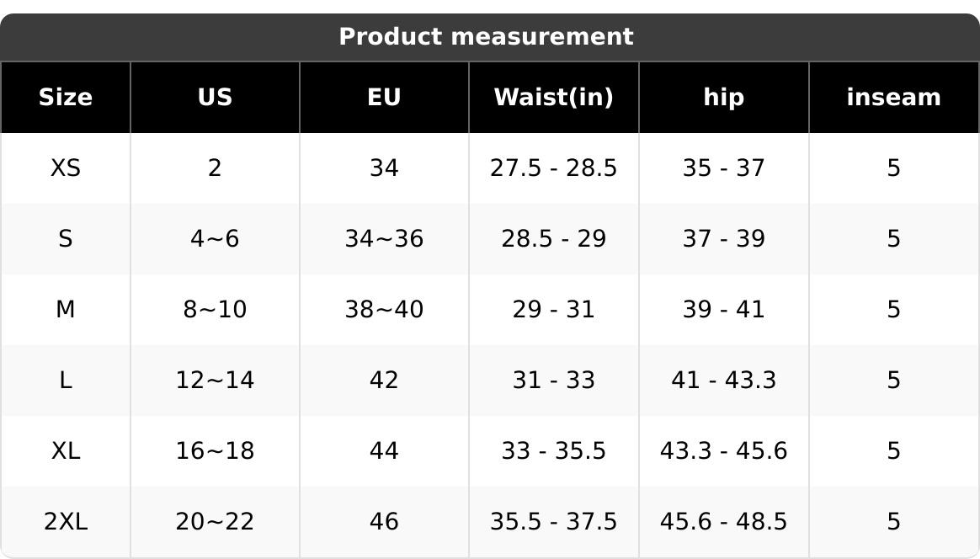This screenshot has width=980, height=559.
Task: Click EU size 44 cell
Action: 385,450
